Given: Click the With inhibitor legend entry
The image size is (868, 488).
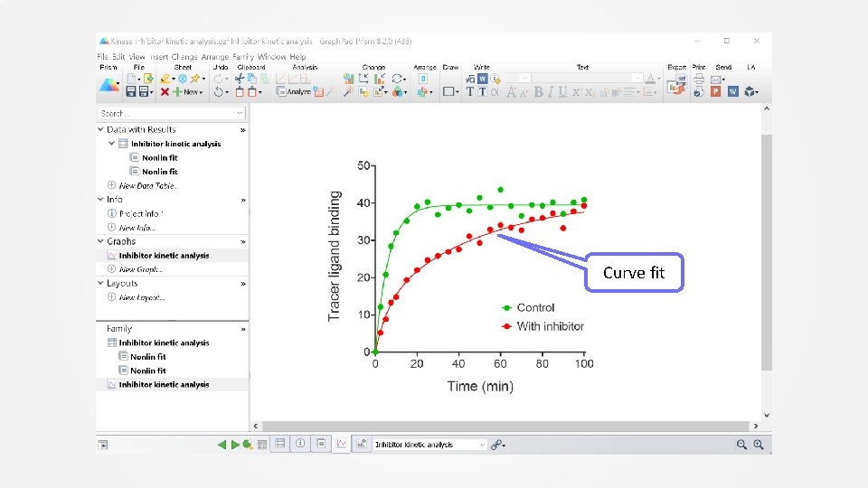Looking at the screenshot, I should click(x=543, y=326).
